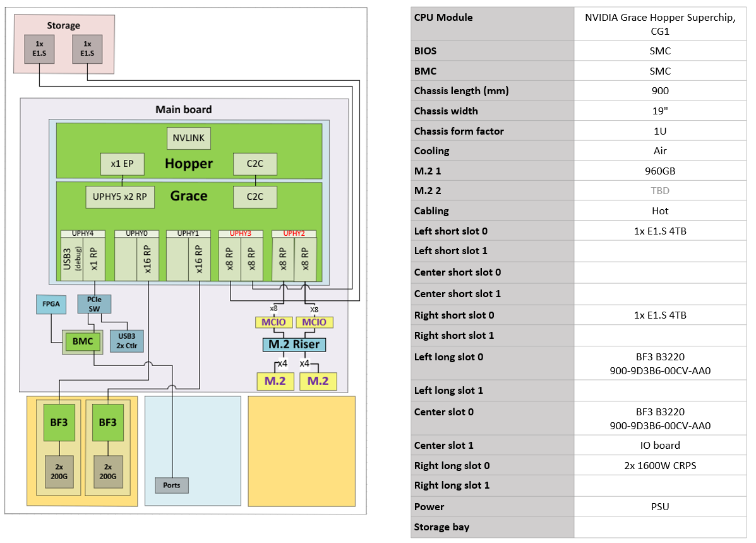This screenshot has height=543, width=756.
Task: Select the NVLINK block on Hopper
Action: 188,138
